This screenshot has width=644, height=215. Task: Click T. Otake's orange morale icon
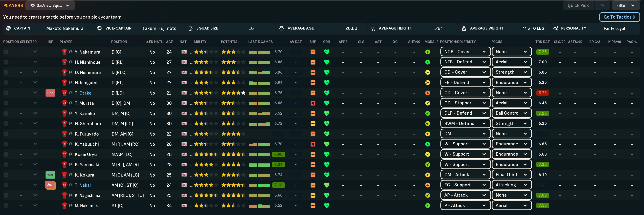(x=428, y=93)
